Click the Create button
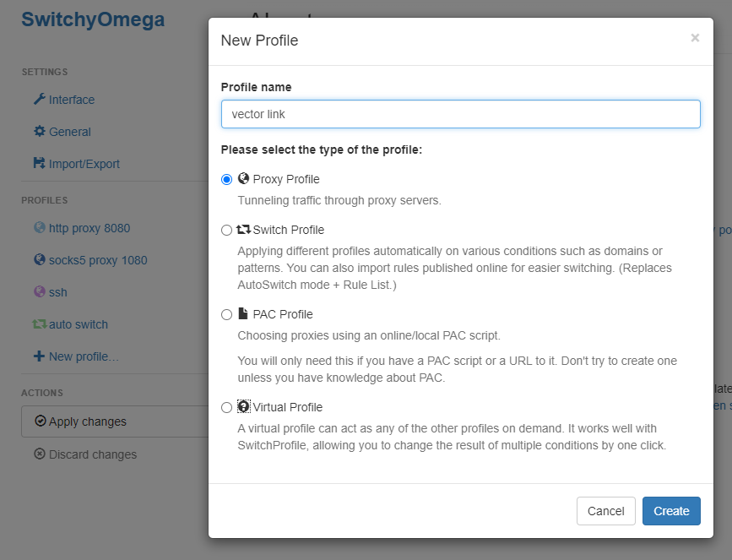 (671, 511)
